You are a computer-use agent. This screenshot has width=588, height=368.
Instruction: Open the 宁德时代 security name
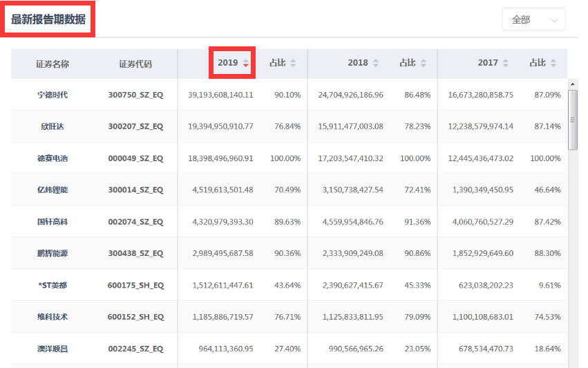click(x=53, y=95)
